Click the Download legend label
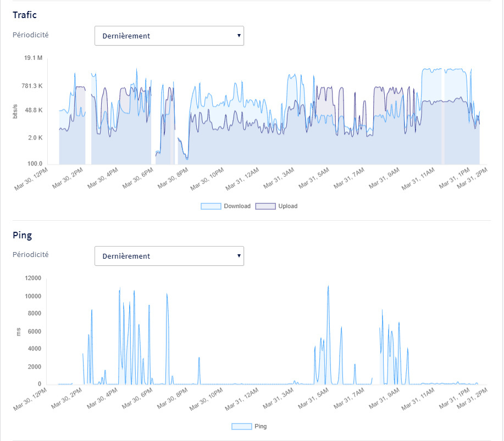This screenshot has height=441, width=504. (237, 206)
